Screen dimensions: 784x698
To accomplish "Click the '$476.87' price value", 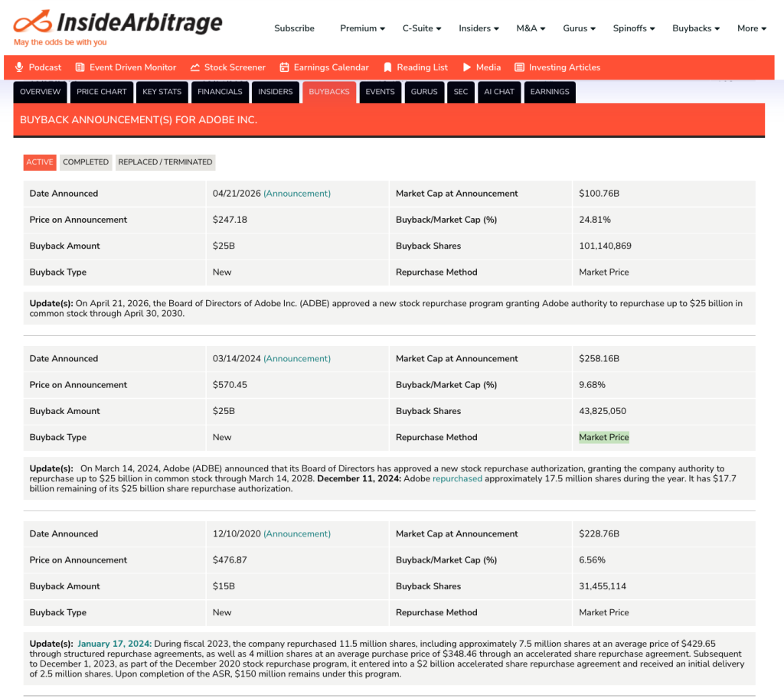I will pyautogui.click(x=230, y=560).
